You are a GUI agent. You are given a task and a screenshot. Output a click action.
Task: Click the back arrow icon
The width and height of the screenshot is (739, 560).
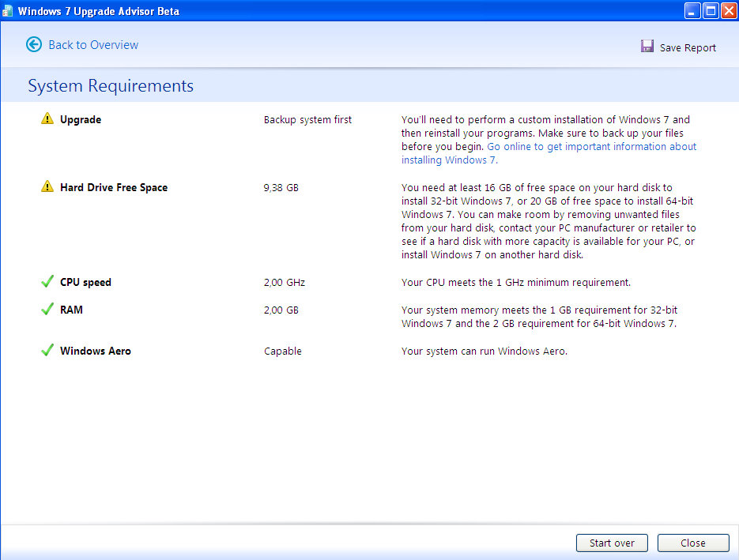click(34, 45)
